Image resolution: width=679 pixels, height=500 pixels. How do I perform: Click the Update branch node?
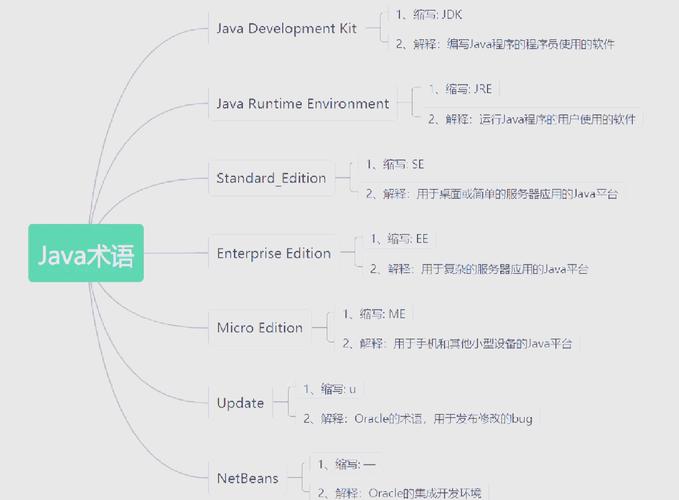240,403
